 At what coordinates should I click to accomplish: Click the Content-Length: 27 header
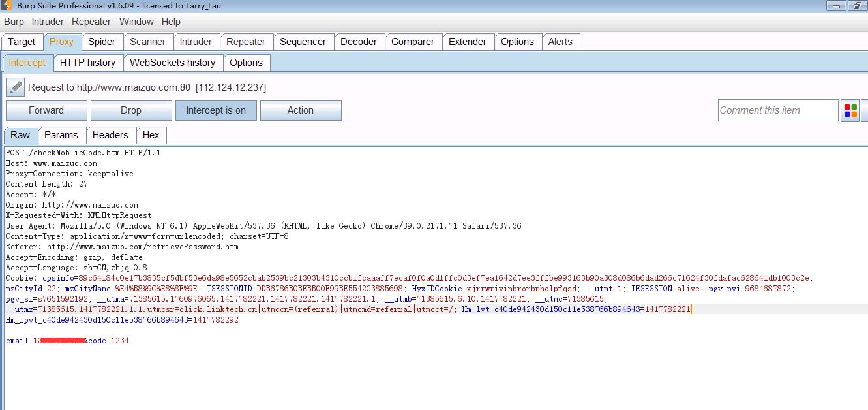point(46,184)
